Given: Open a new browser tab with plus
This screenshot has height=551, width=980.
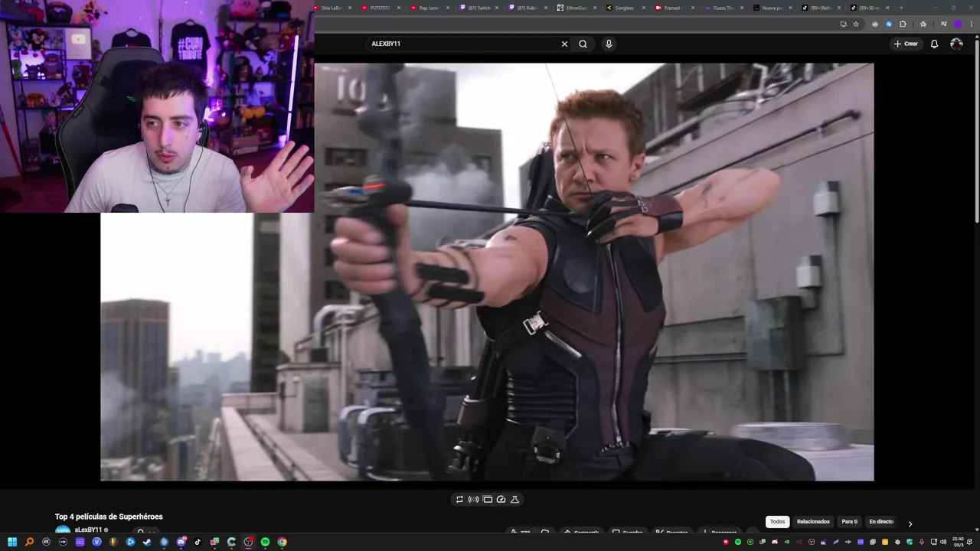Looking at the screenshot, I should 901,8.
